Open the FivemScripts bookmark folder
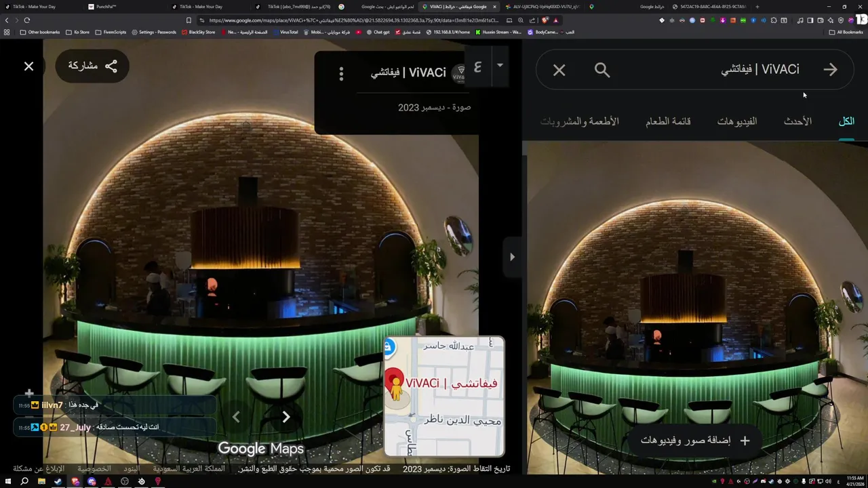 coord(111,32)
